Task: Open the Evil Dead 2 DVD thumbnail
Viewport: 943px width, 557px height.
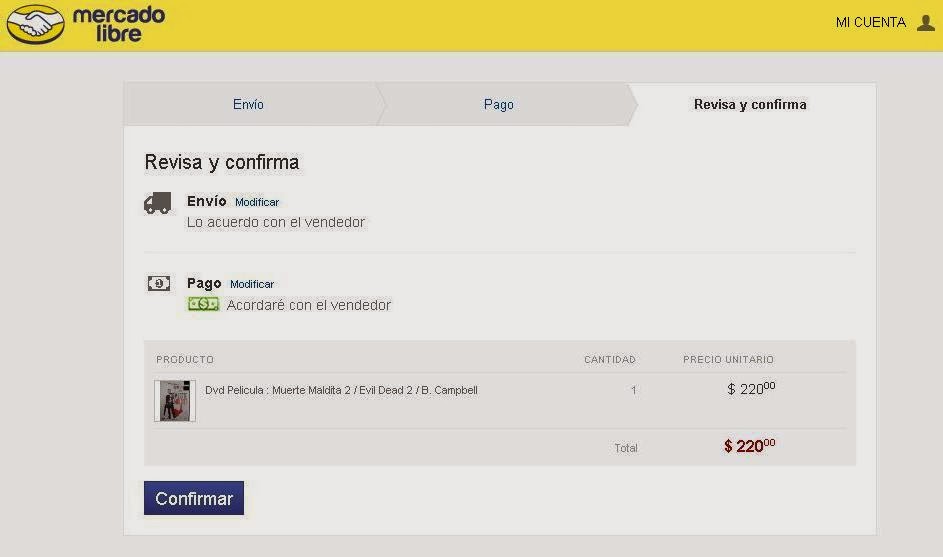Action: [x=175, y=400]
